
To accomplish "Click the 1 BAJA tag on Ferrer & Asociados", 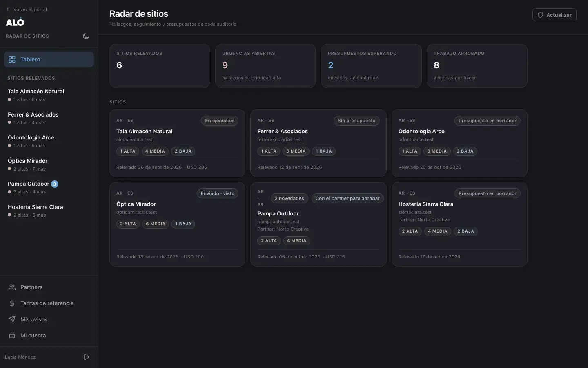I will (324, 151).
